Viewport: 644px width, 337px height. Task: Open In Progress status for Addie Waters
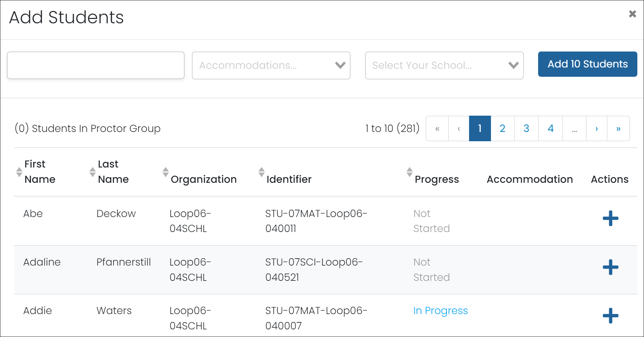(x=440, y=310)
